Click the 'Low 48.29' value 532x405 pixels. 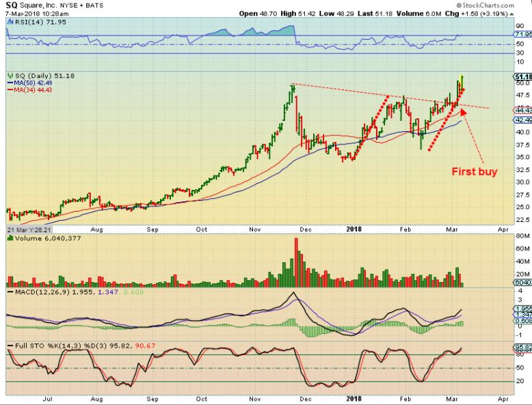(x=337, y=14)
